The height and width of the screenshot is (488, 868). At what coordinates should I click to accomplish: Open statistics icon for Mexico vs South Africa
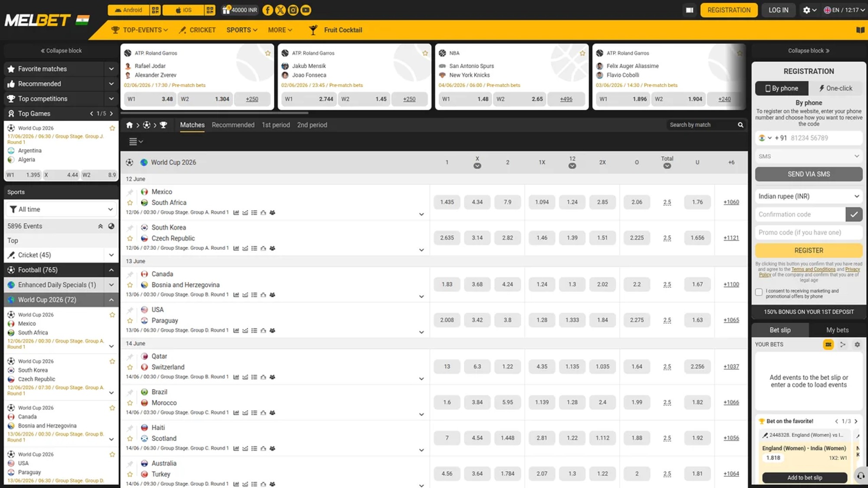[236, 213]
